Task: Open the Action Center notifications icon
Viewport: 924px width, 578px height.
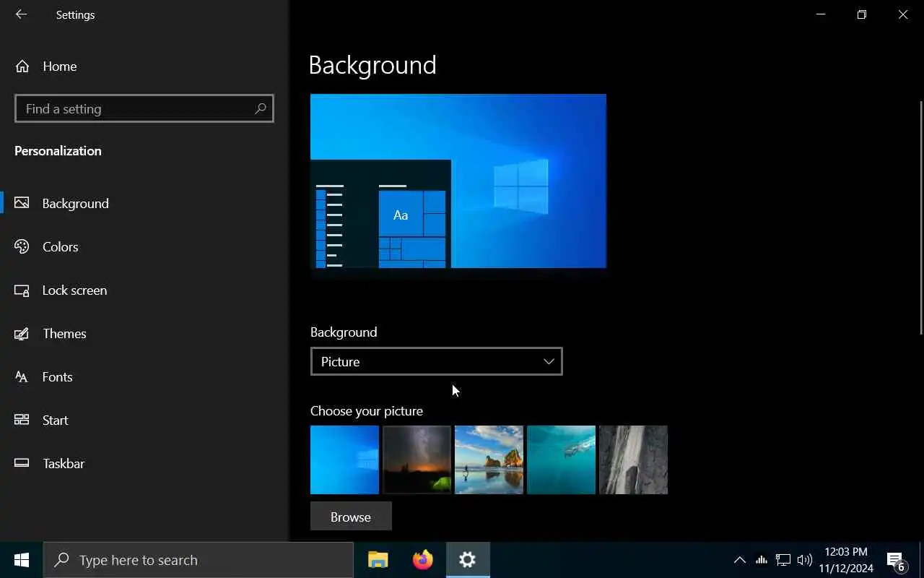Action: coord(896,560)
